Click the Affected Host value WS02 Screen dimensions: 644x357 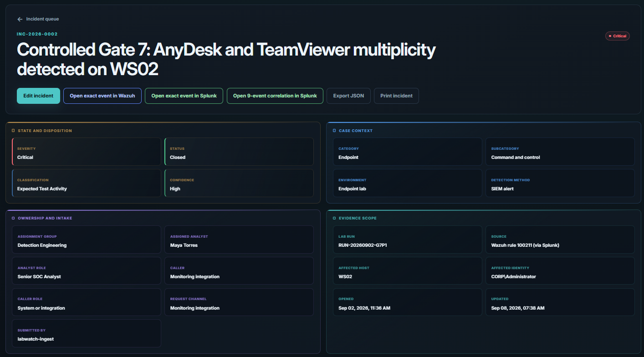tap(345, 276)
